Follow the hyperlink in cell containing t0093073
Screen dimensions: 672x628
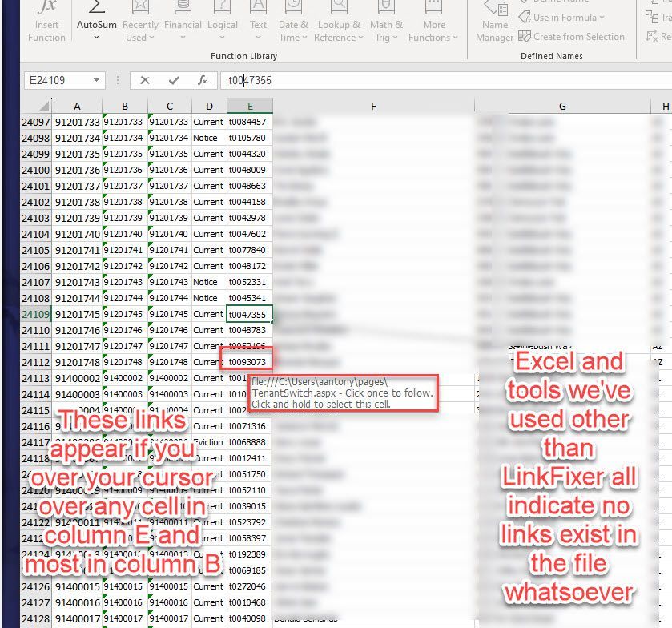click(x=251, y=362)
